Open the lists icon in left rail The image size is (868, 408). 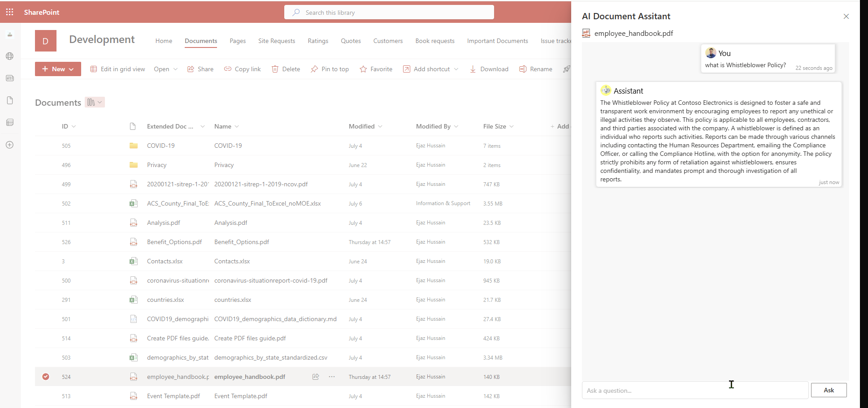(9, 122)
